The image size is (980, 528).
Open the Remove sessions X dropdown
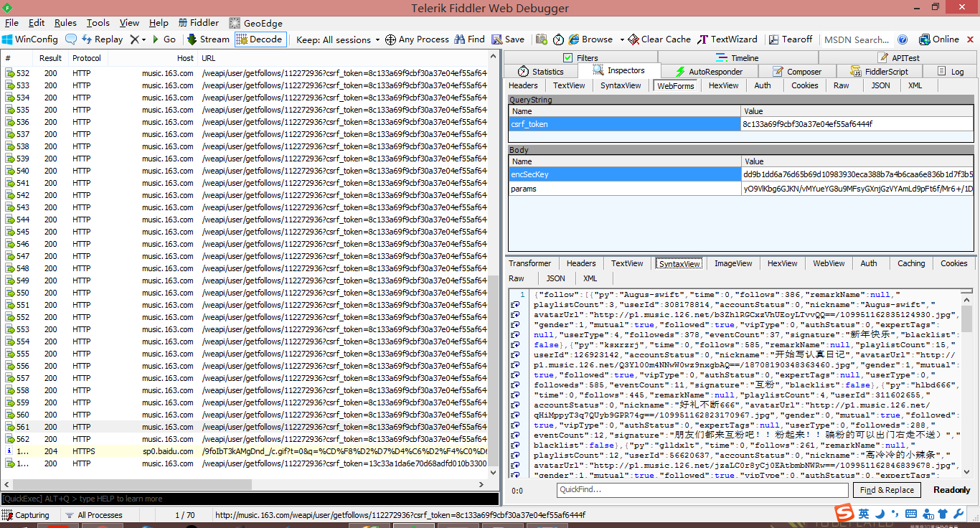point(138,39)
